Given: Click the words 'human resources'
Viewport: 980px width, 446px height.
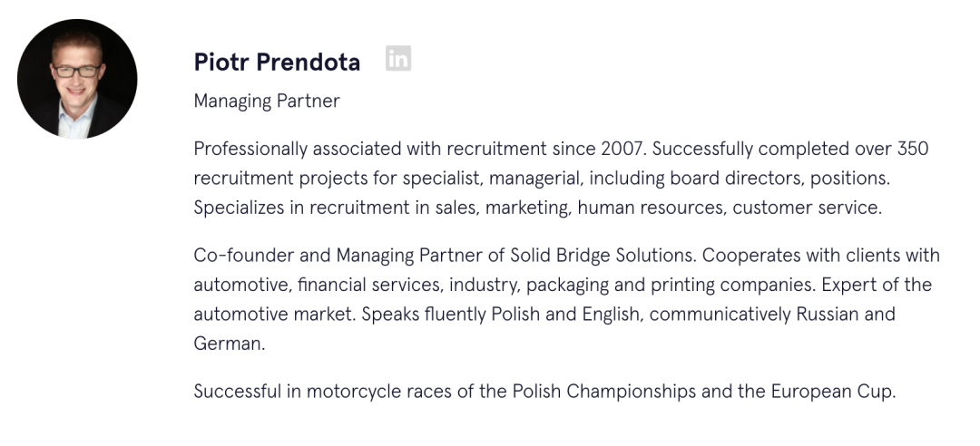Looking at the screenshot, I should point(651,208).
